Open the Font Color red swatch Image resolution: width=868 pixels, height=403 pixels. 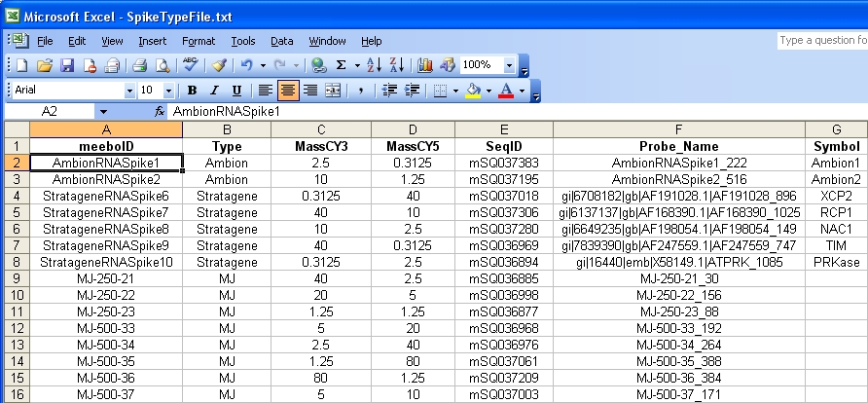coord(505,91)
